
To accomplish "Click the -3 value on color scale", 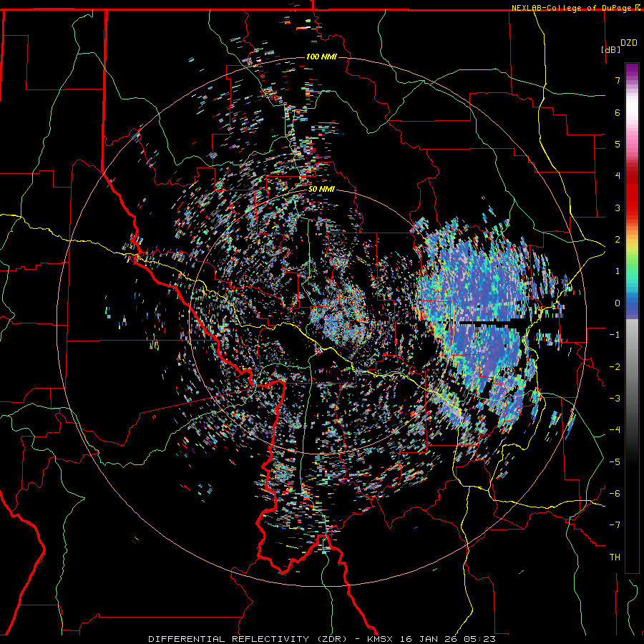I will click(615, 398).
